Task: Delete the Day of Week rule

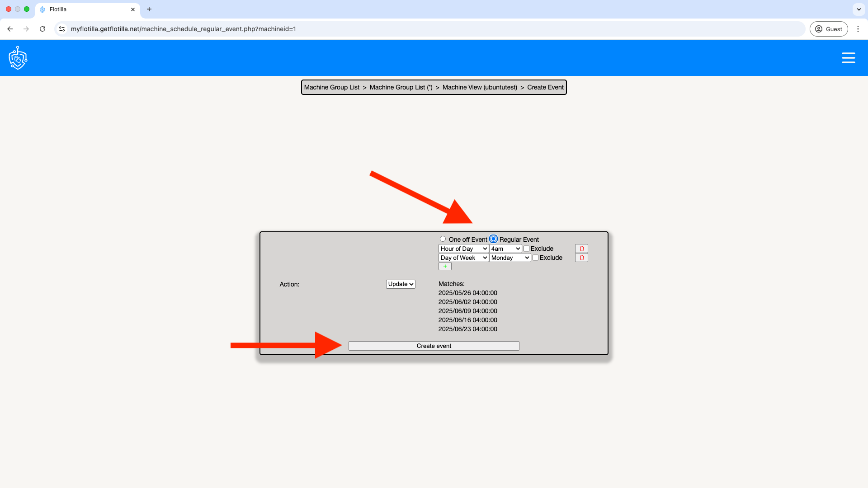Action: [581, 258]
